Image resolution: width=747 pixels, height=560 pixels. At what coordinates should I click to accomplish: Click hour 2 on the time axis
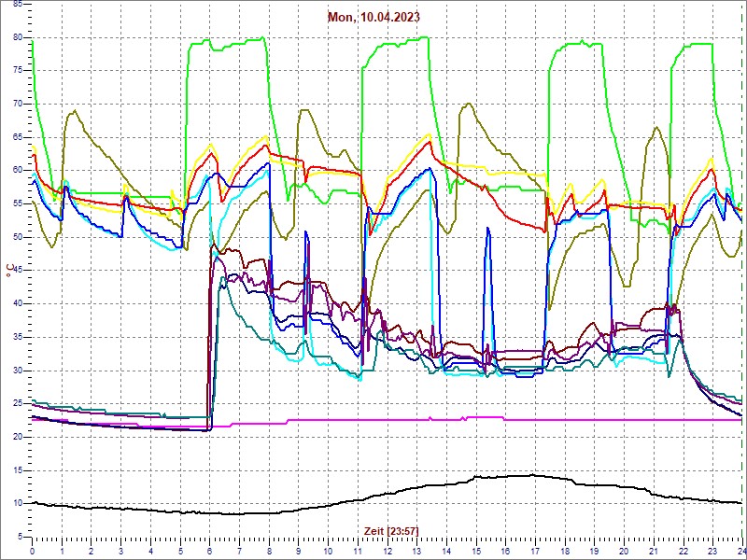point(91,551)
